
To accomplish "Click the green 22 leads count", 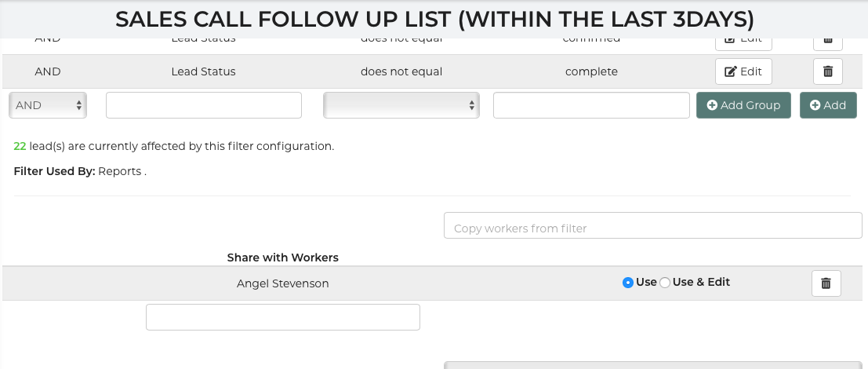I will click(x=20, y=146).
